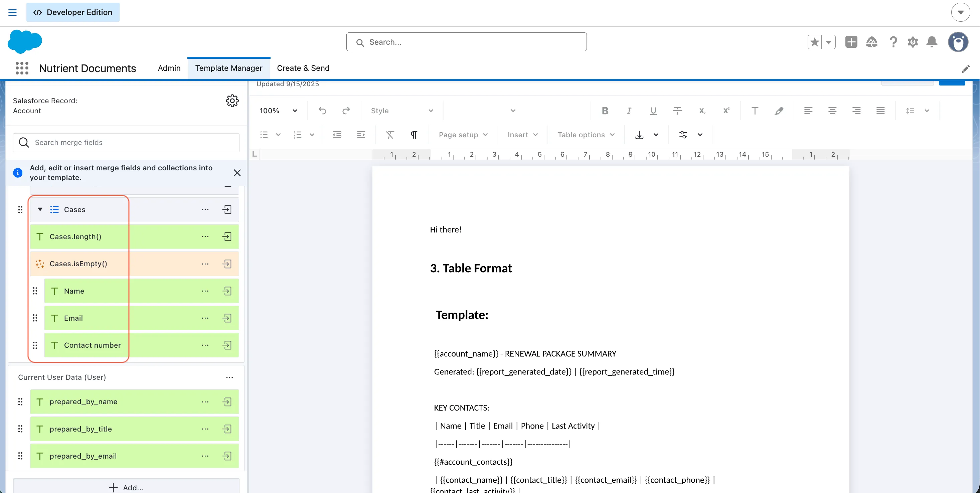Viewport: 980px width, 493px height.
Task: Toggle Strikethrough formatting
Action: (x=678, y=111)
